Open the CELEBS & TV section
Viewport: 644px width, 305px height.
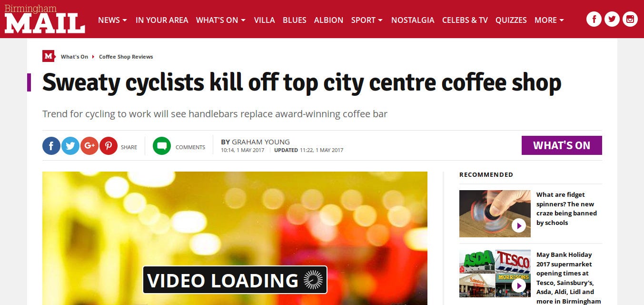(465, 20)
